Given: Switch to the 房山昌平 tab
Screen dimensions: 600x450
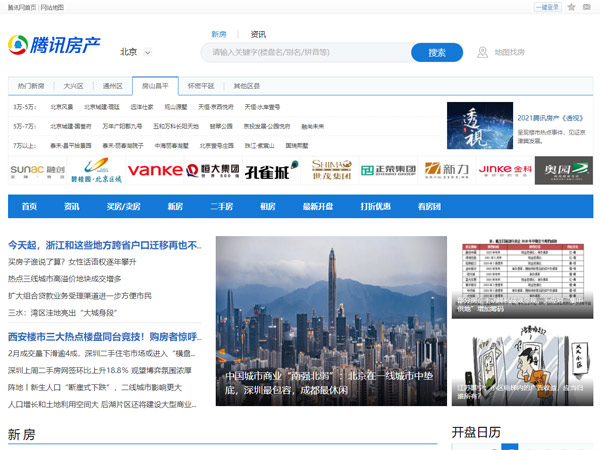Looking at the screenshot, I should coord(155,86).
